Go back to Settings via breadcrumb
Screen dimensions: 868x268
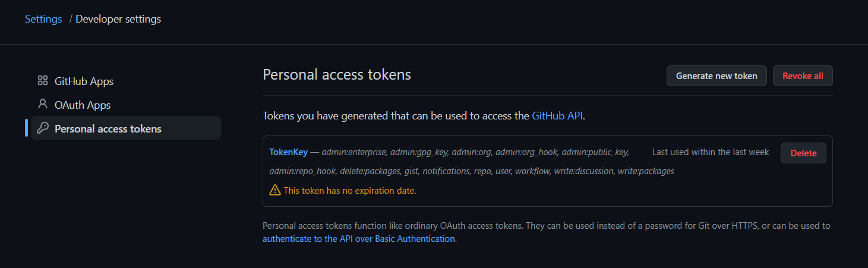tap(43, 19)
